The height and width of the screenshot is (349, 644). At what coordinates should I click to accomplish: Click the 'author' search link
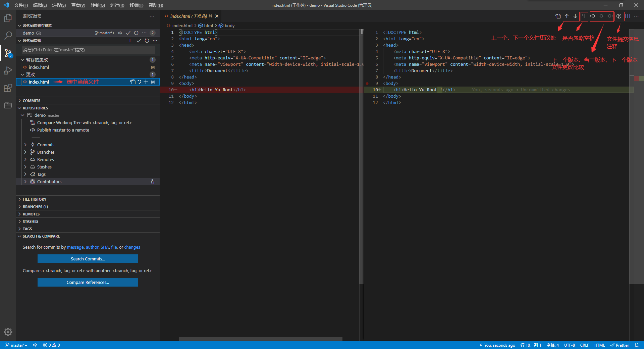(92, 247)
